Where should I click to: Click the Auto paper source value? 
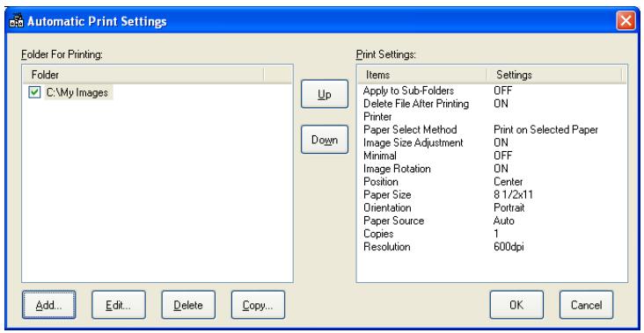[503, 221]
